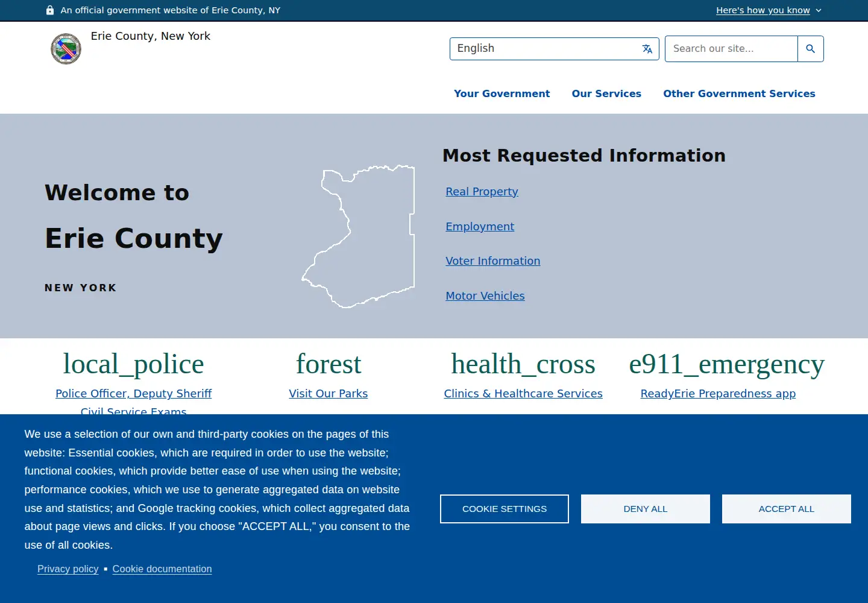This screenshot has height=603, width=868.
Task: Click the Erie County seal logo
Action: (66, 49)
